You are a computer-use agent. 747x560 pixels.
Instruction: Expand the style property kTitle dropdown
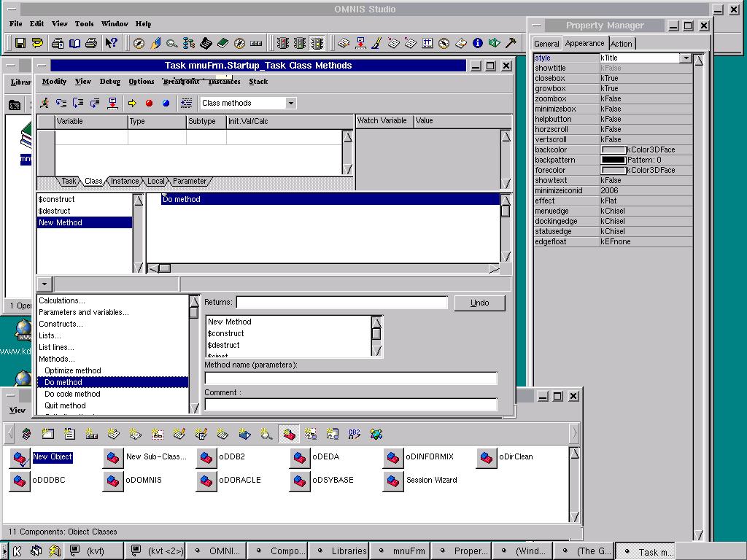click(686, 58)
